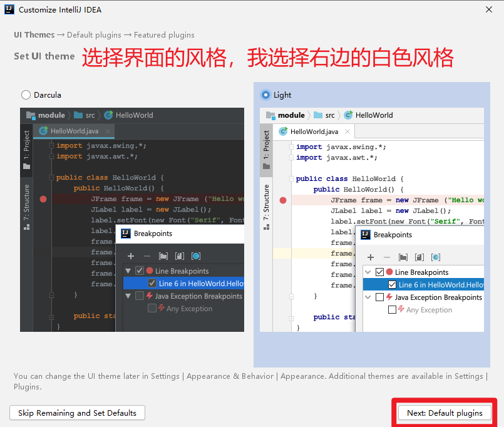This screenshot has height=427, width=504.
Task: Open Structure tool window in Light preview
Action: pyautogui.click(x=266, y=207)
